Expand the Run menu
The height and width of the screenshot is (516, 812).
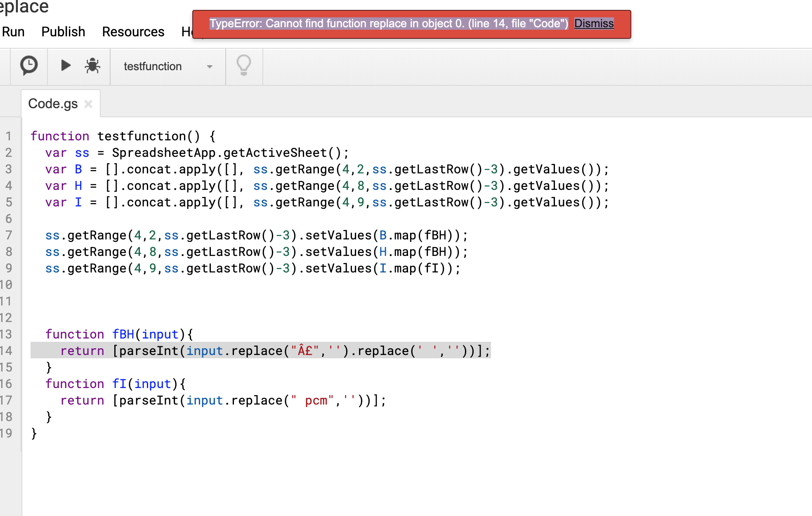[13, 32]
